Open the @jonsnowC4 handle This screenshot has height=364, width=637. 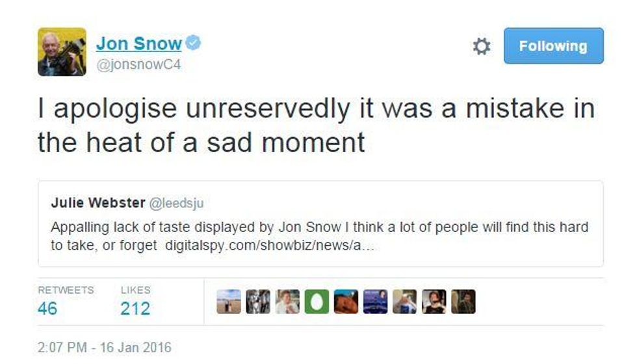(138, 64)
